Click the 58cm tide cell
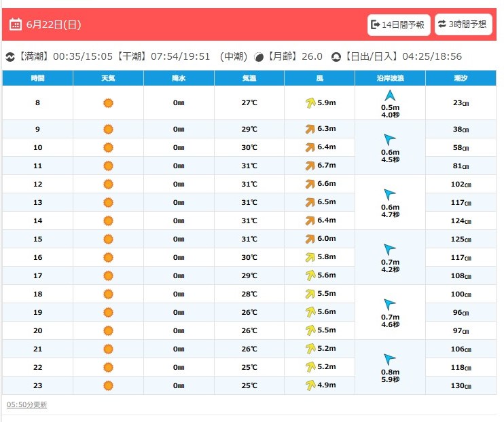 (461, 147)
